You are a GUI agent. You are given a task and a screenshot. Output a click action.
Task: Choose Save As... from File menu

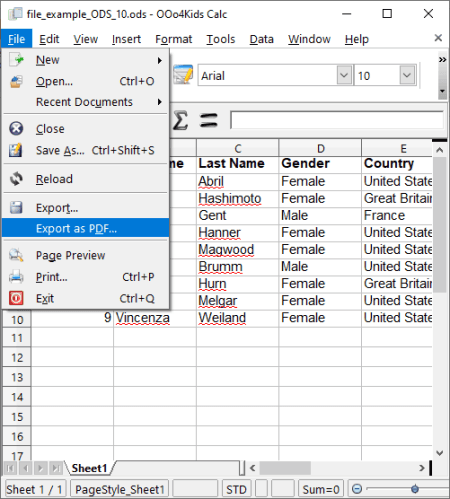(86, 150)
